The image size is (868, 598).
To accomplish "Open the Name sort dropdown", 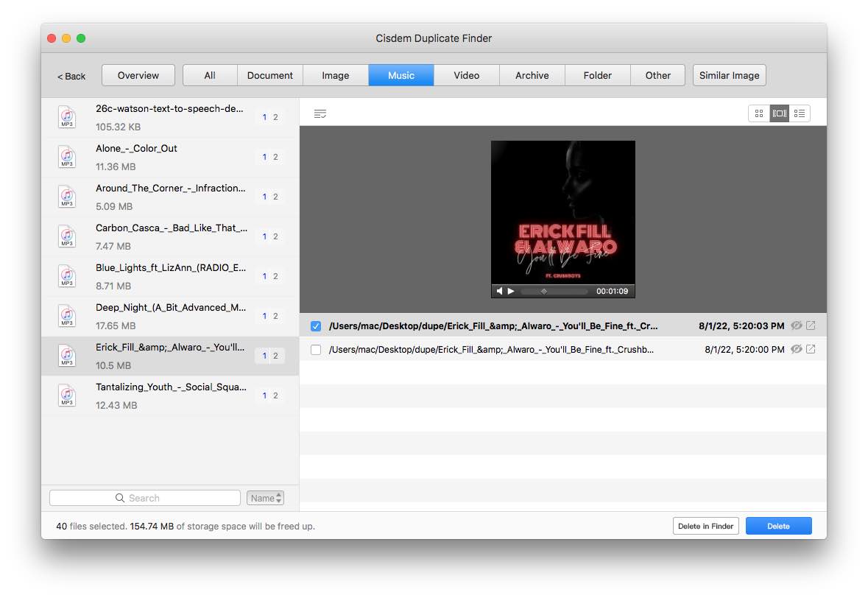I will point(265,498).
